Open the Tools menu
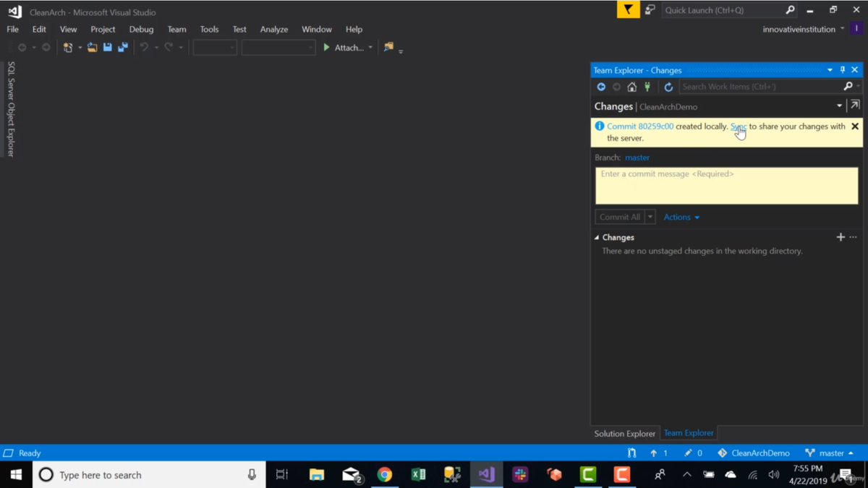Image resolution: width=868 pixels, height=488 pixels. pos(209,30)
